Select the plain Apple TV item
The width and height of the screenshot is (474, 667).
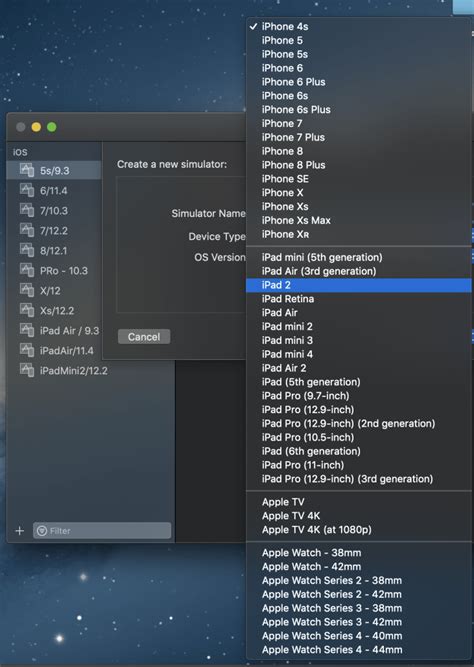[x=359, y=502]
